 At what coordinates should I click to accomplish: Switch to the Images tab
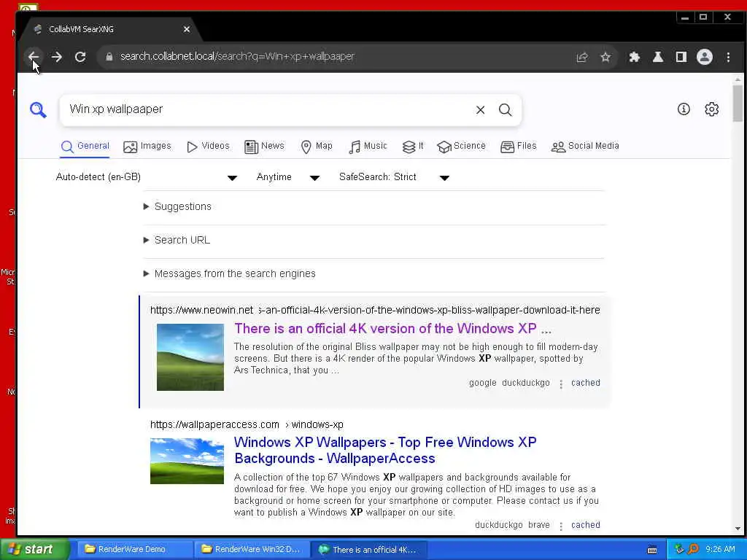point(147,146)
